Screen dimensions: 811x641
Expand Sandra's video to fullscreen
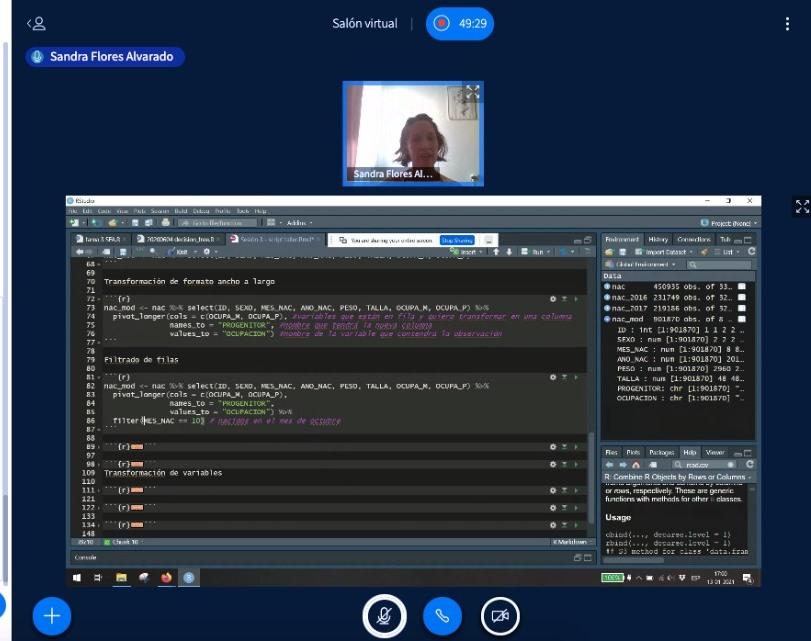tap(472, 92)
